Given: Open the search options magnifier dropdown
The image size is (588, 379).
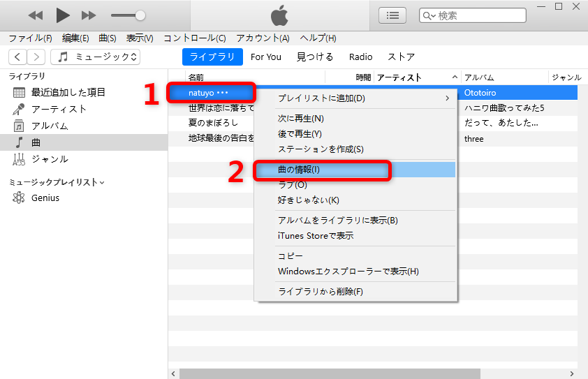Looking at the screenshot, I should point(429,16).
